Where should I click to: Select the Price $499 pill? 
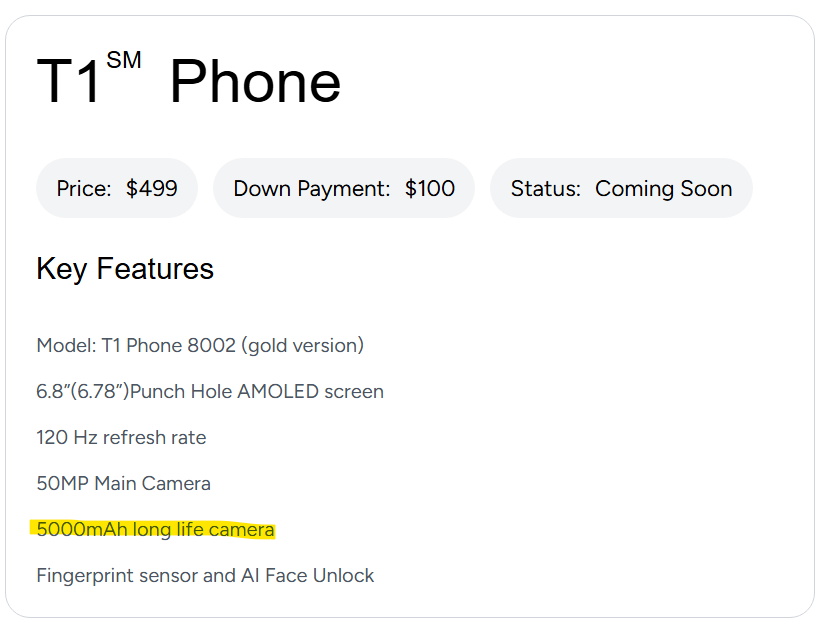[x=117, y=188]
